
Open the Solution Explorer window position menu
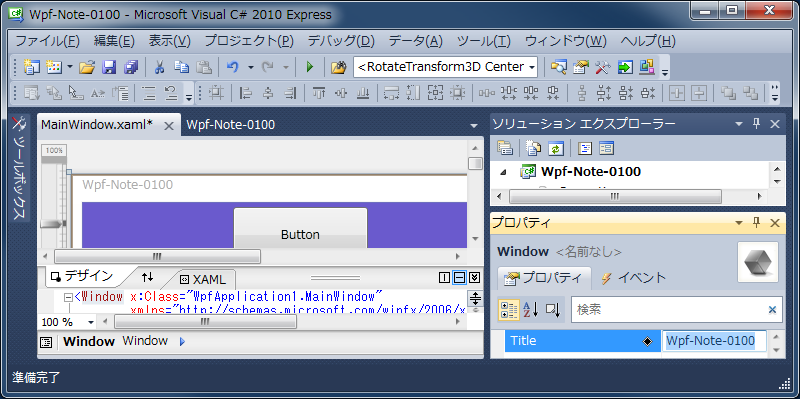pos(739,123)
